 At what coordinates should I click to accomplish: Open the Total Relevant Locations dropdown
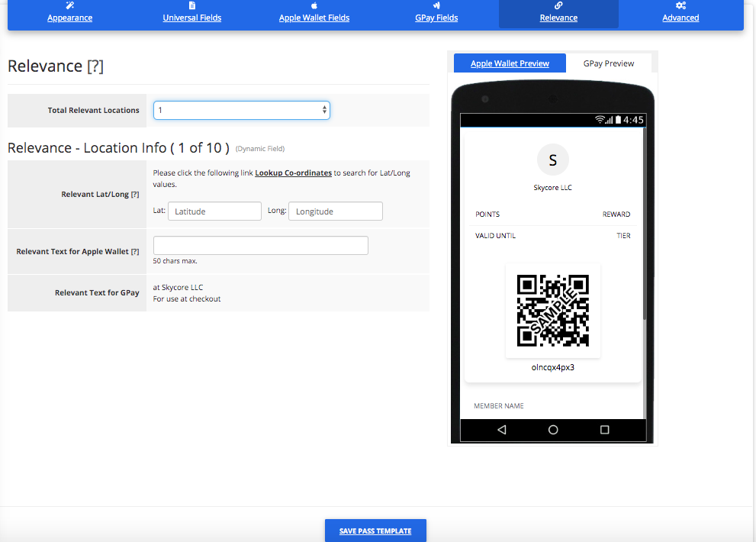click(x=242, y=110)
